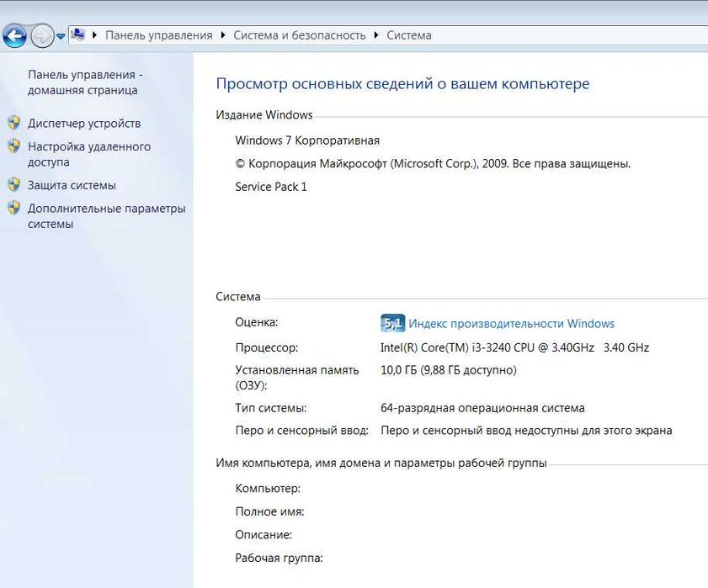This screenshot has width=708, height=588.
Task: Open Система и безопасность breadcrumb
Action: click(300, 35)
